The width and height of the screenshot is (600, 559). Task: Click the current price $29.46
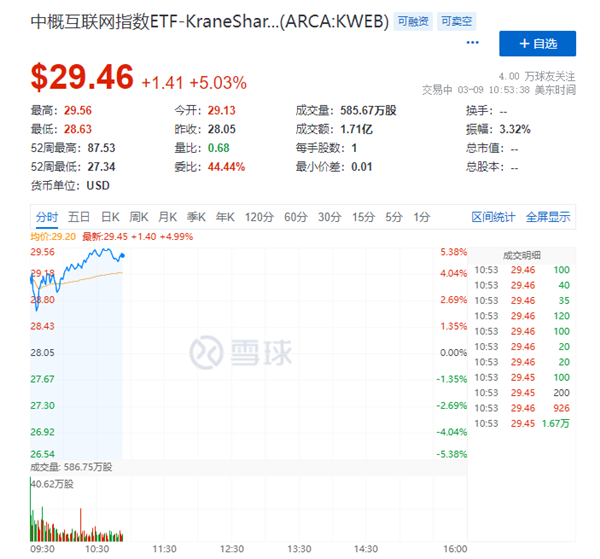click(x=82, y=77)
